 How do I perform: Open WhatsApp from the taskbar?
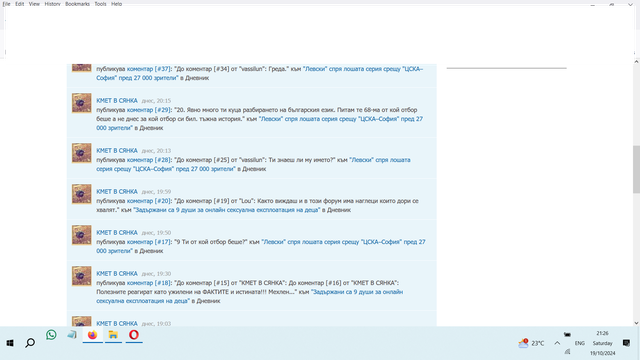pyautogui.click(x=51, y=335)
